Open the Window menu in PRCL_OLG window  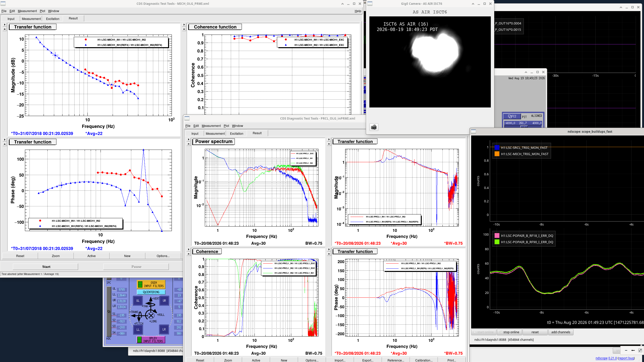click(x=237, y=126)
